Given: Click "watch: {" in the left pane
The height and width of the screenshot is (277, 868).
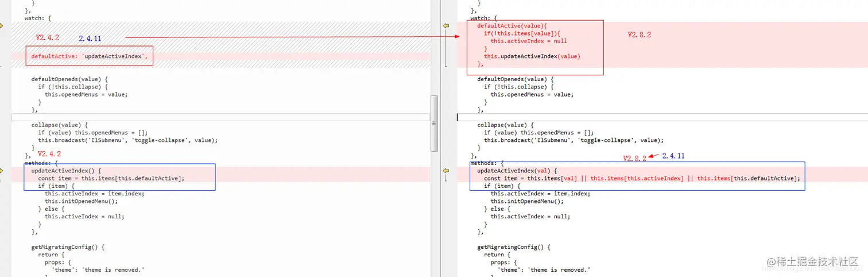Looking at the screenshot, I should (x=38, y=18).
